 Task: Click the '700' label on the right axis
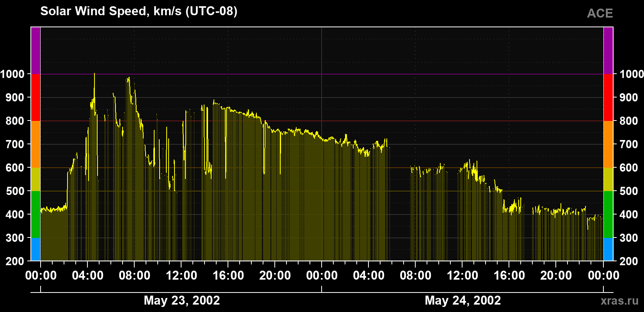(x=629, y=144)
